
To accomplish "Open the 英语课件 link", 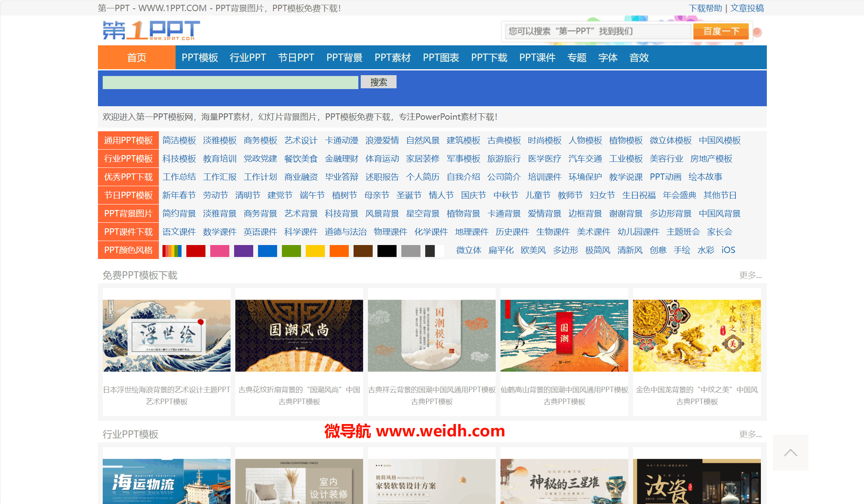I will click(x=260, y=232).
